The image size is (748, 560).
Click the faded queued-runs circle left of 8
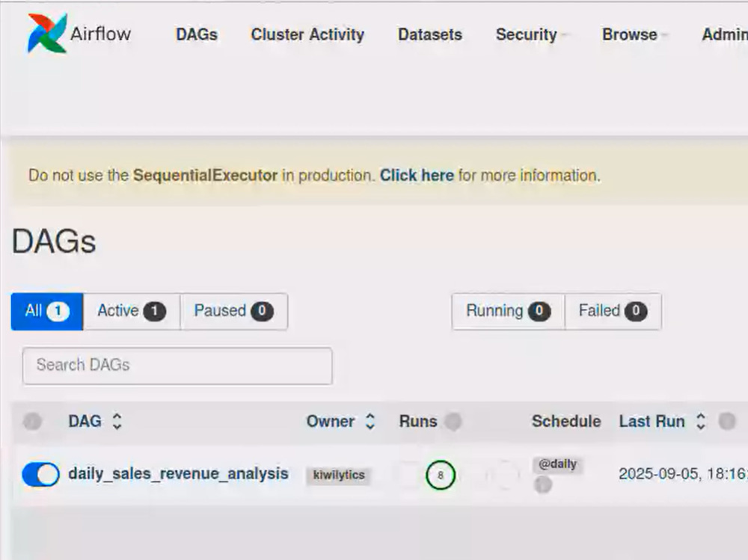pyautogui.click(x=408, y=475)
